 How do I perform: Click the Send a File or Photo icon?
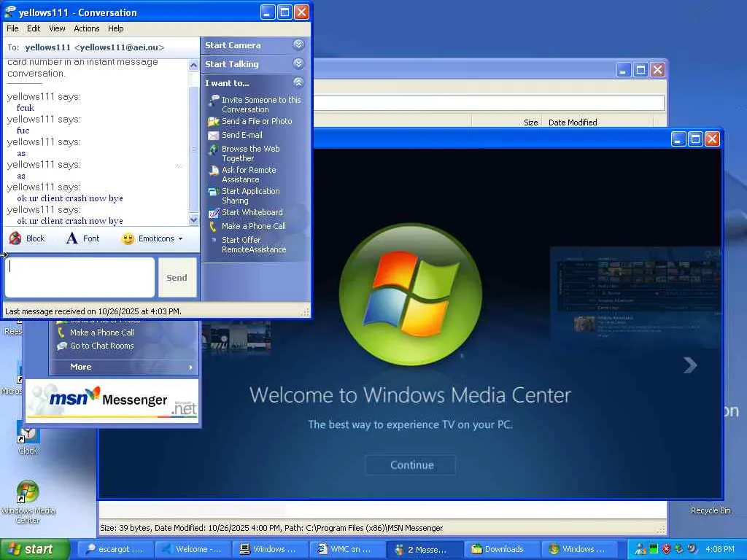(x=214, y=122)
